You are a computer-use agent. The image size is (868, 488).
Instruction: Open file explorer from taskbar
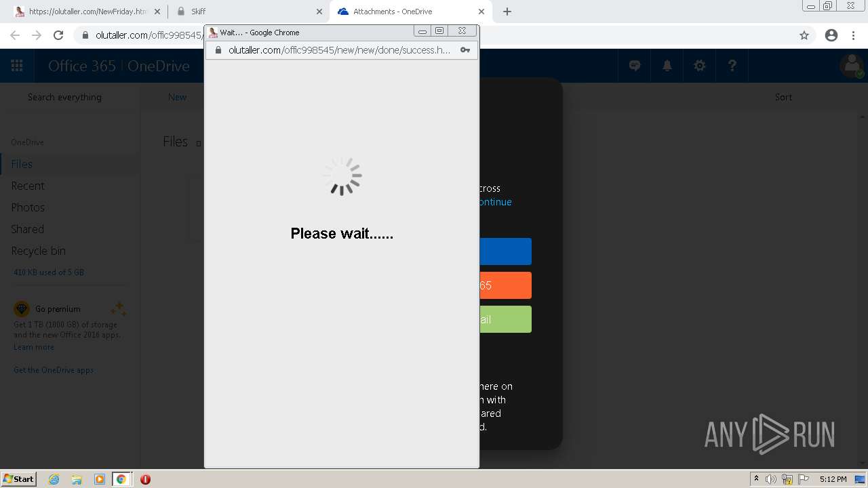[77, 479]
